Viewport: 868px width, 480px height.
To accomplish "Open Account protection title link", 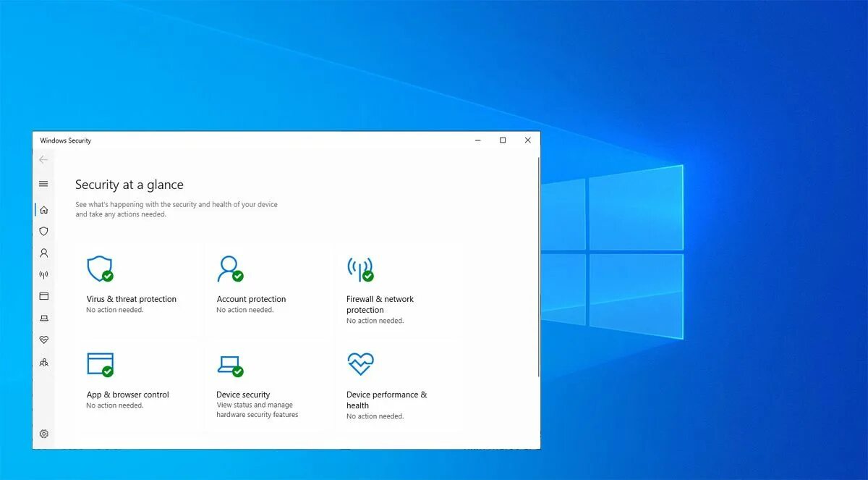I will [x=251, y=299].
